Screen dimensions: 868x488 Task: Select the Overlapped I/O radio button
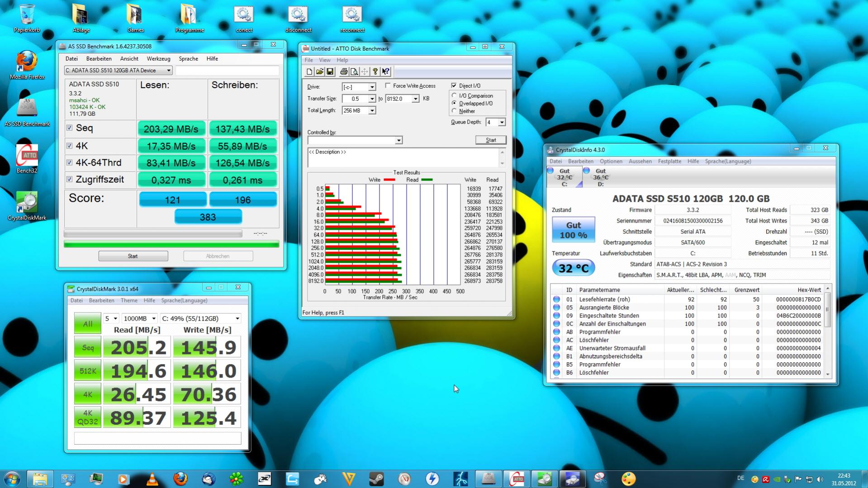click(454, 103)
